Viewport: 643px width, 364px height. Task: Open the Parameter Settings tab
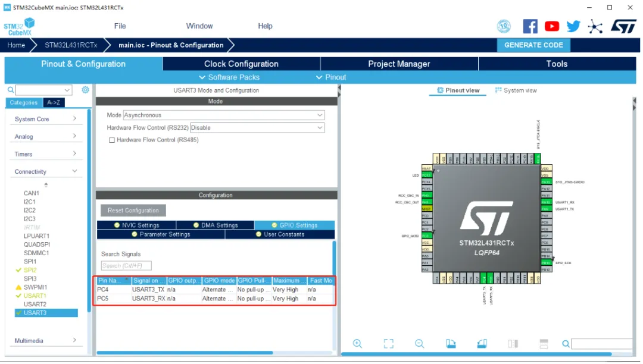[161, 234]
